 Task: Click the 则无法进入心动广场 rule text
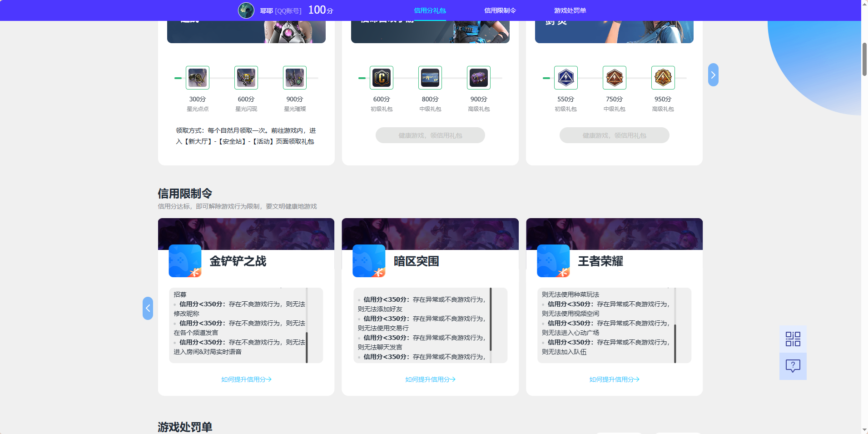click(570, 333)
